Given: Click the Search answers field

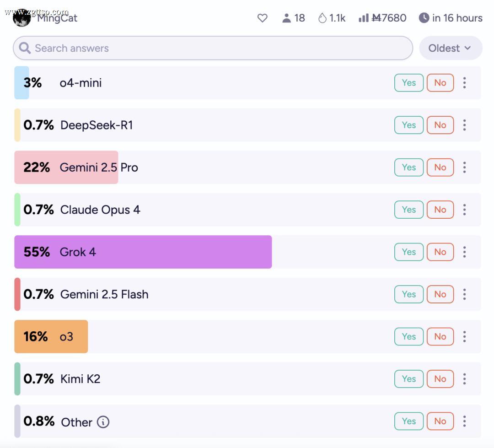Looking at the screenshot, I should pos(213,48).
